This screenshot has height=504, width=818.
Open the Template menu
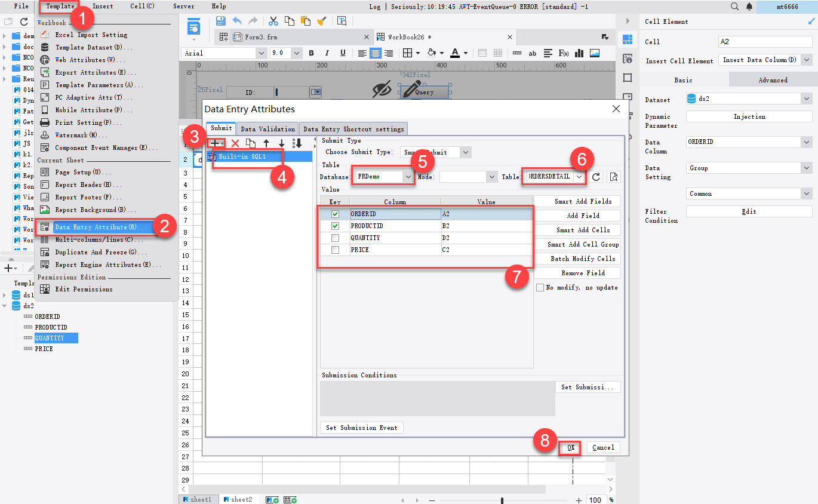[x=59, y=6]
